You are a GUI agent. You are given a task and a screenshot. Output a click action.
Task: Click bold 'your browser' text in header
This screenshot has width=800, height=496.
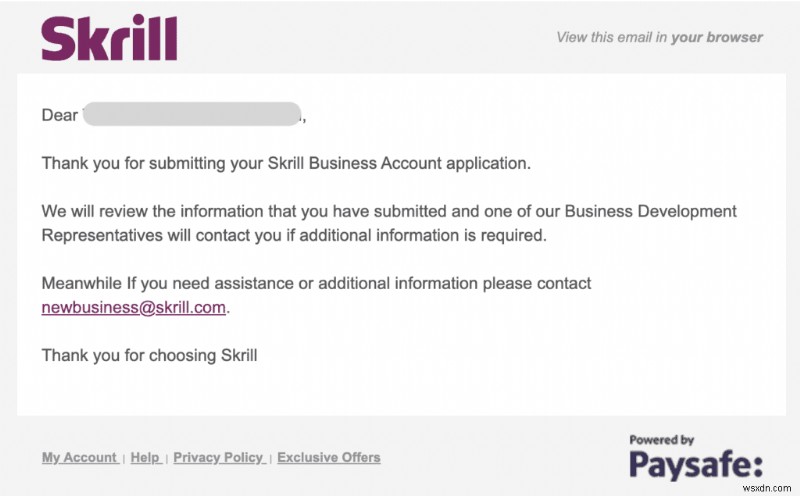pos(716,38)
